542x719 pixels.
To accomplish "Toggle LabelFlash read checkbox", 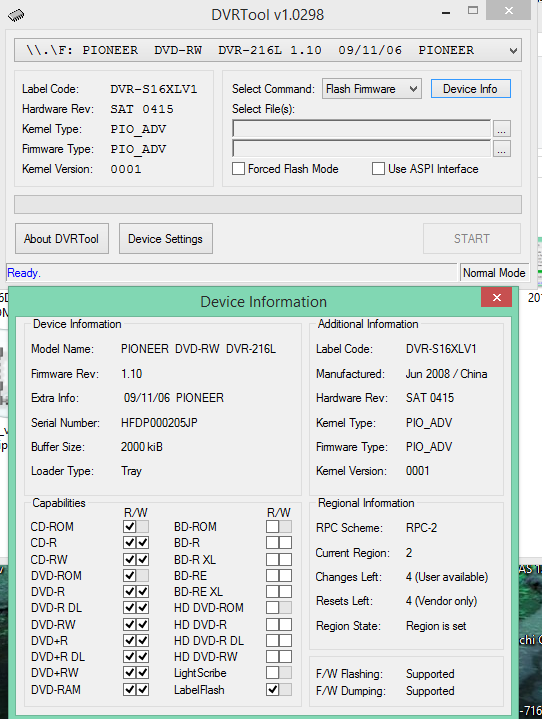I will [x=272, y=690].
